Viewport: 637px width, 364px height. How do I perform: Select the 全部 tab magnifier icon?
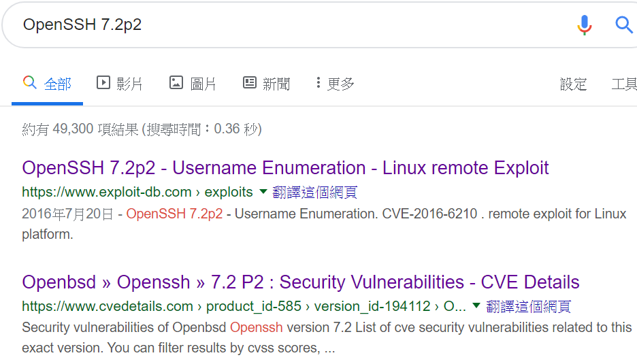pos(30,82)
